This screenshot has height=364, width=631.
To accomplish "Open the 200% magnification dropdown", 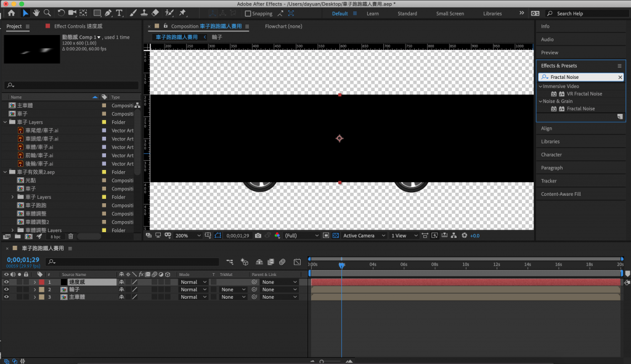I will [188, 235].
